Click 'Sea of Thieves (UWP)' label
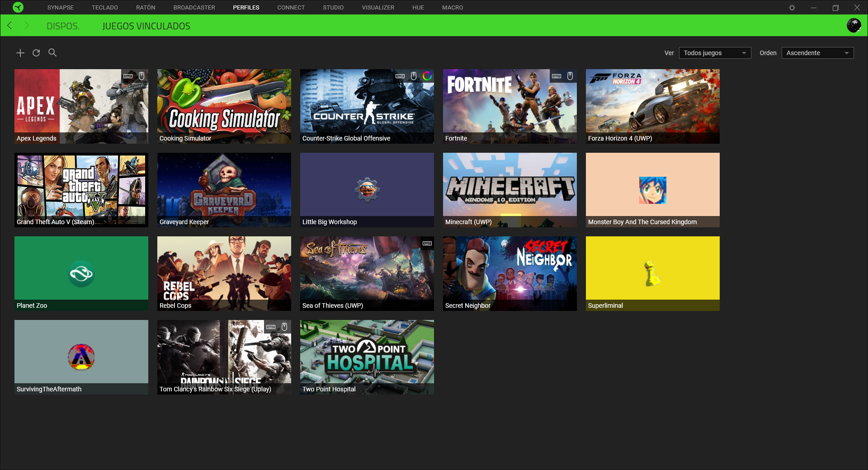The image size is (868, 470). pos(333,305)
